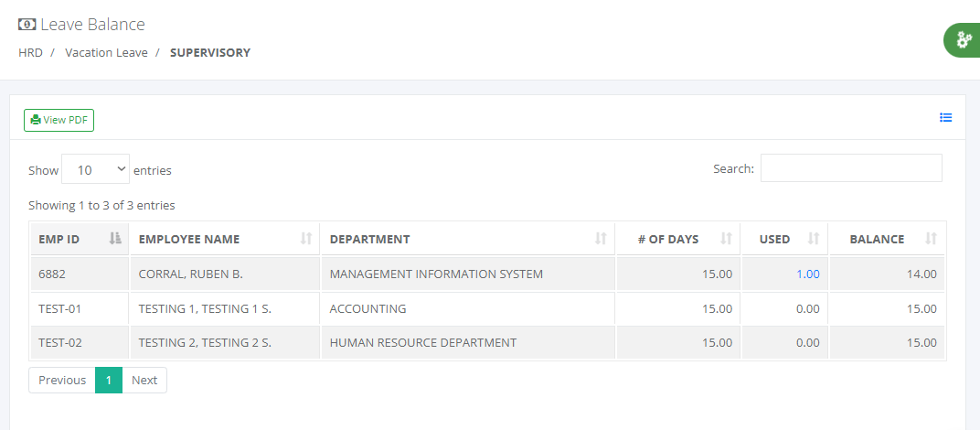Screen dimensions: 980x430
Task: Click Showing 1 to 3 entries text
Action: (101, 205)
